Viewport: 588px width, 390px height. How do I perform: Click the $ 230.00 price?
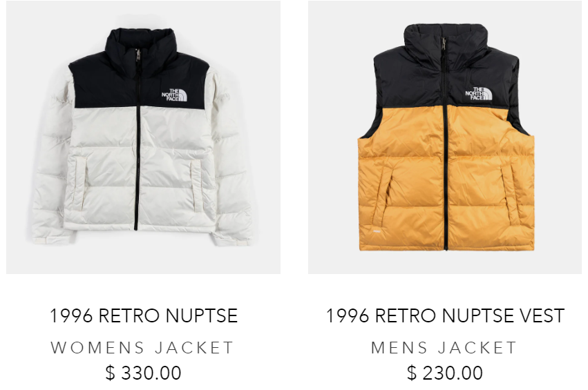click(x=445, y=373)
